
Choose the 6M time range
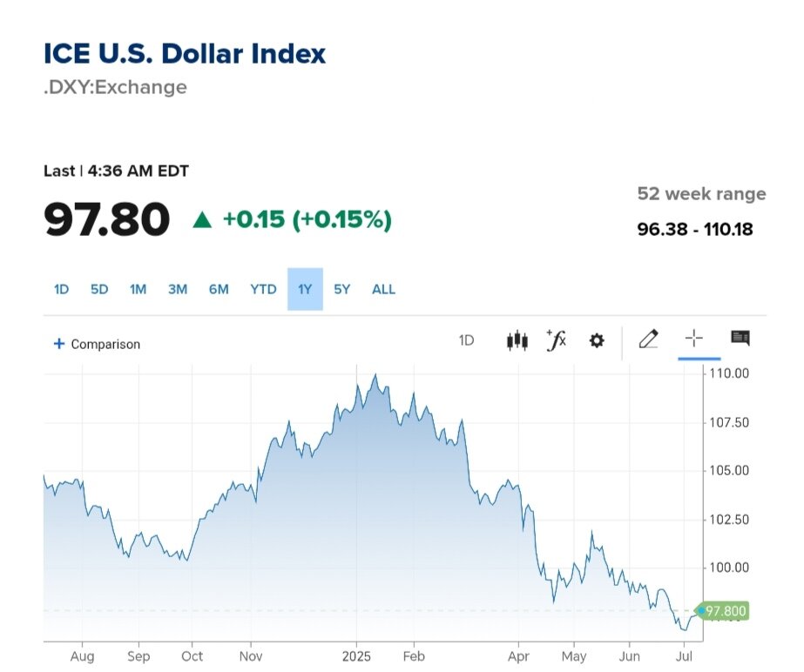[x=219, y=289]
